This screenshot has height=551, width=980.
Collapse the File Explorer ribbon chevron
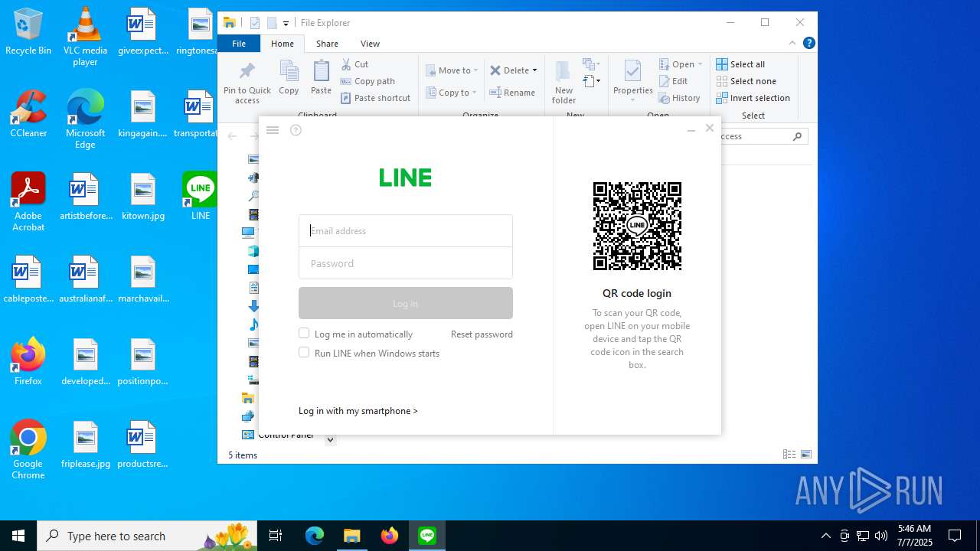[792, 44]
